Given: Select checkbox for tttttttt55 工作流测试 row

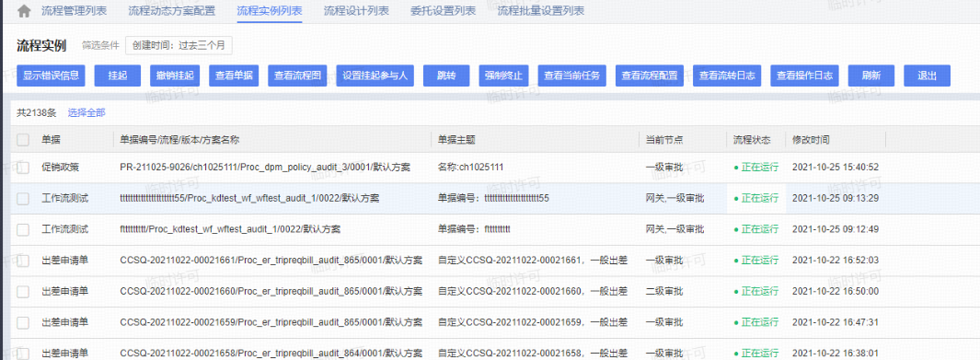Looking at the screenshot, I should 23,199.
